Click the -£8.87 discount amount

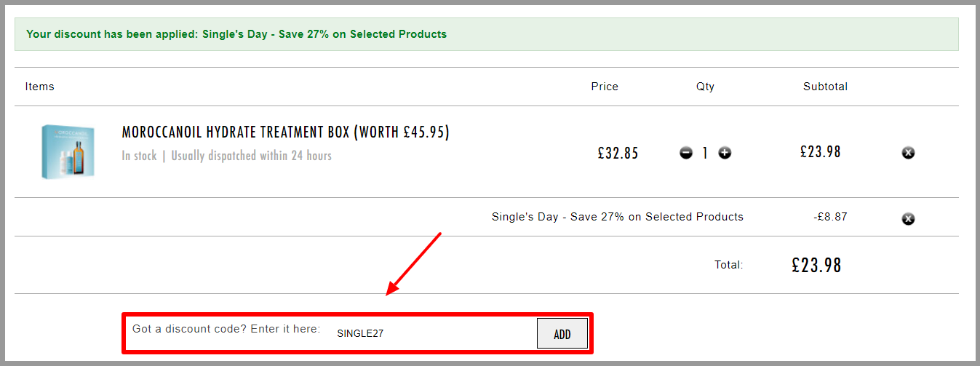(830, 217)
